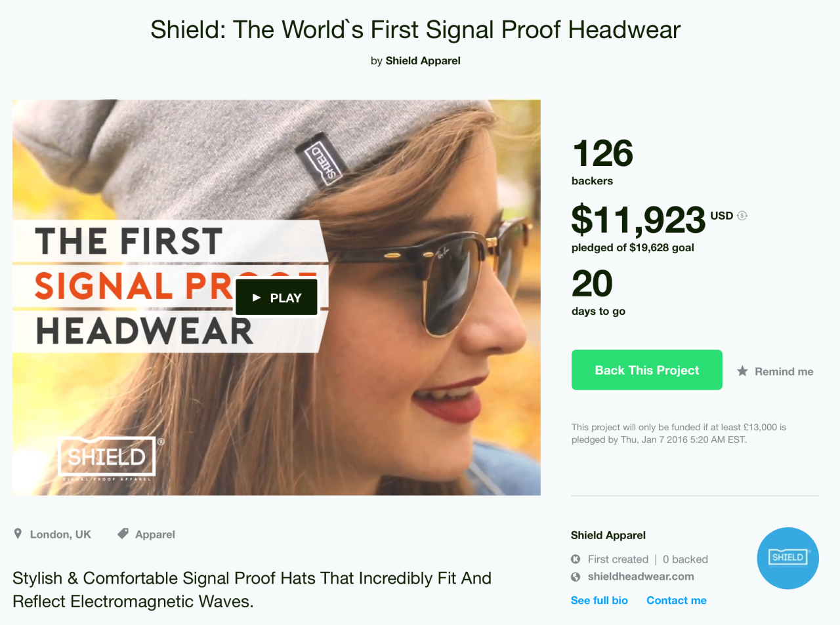Open the Apparel category link
This screenshot has width=840, height=625.
pos(155,534)
